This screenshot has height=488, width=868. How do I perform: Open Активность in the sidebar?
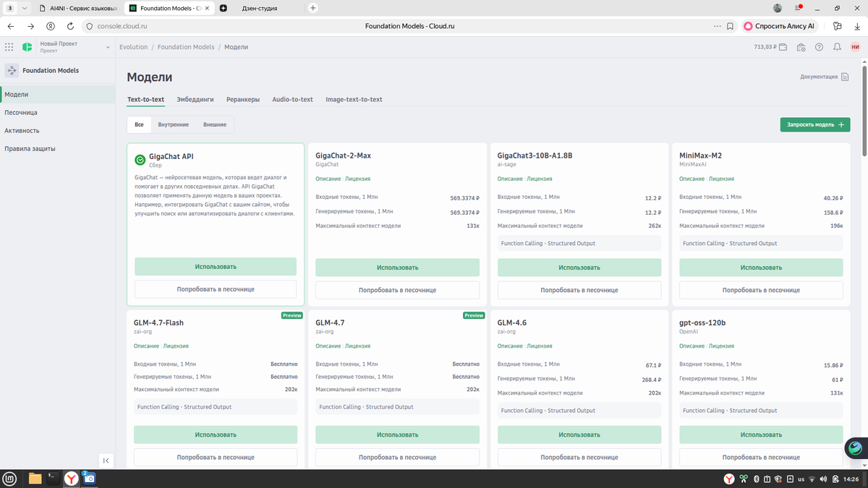point(58,131)
